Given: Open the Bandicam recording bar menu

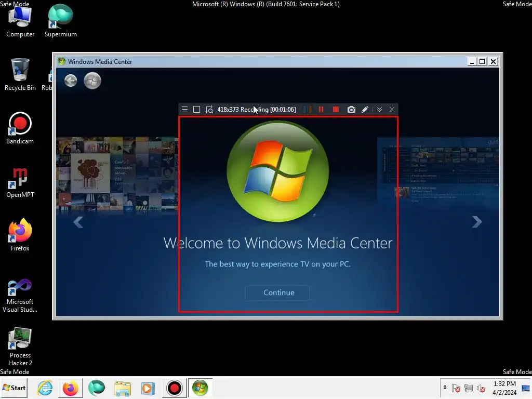Looking at the screenshot, I should coord(184,110).
